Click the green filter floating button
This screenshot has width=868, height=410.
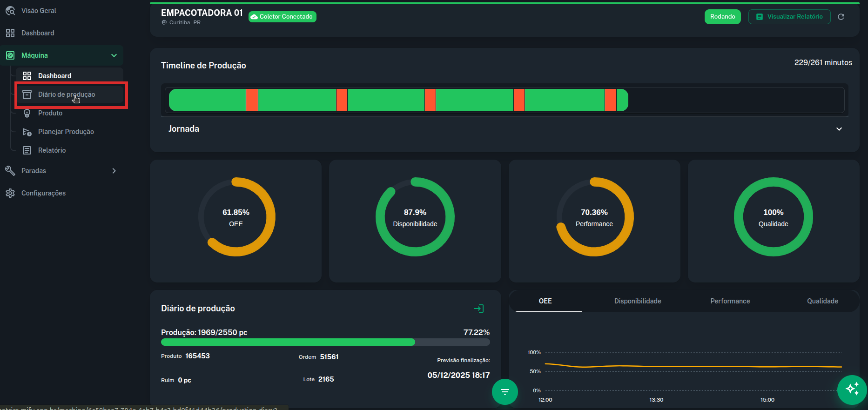click(x=505, y=391)
